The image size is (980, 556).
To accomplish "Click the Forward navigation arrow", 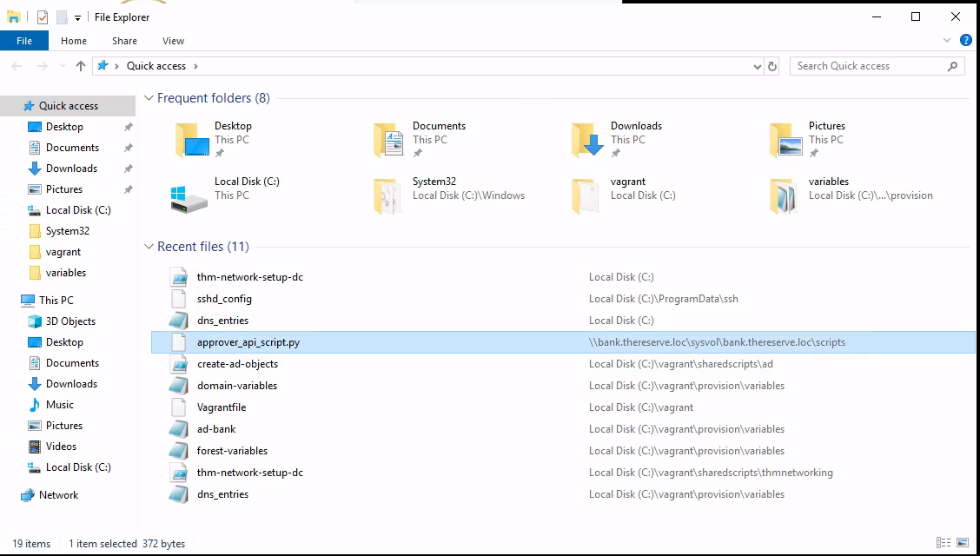I will pyautogui.click(x=42, y=66).
